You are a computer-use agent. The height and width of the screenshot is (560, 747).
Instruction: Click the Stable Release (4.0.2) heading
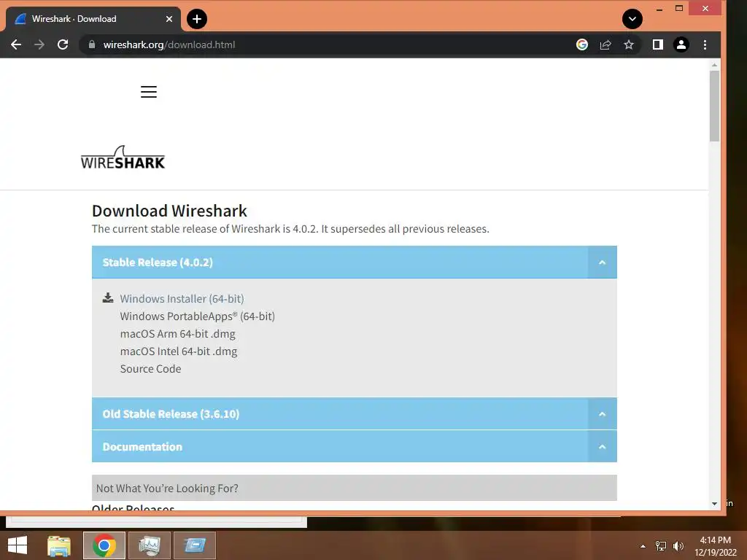click(158, 262)
